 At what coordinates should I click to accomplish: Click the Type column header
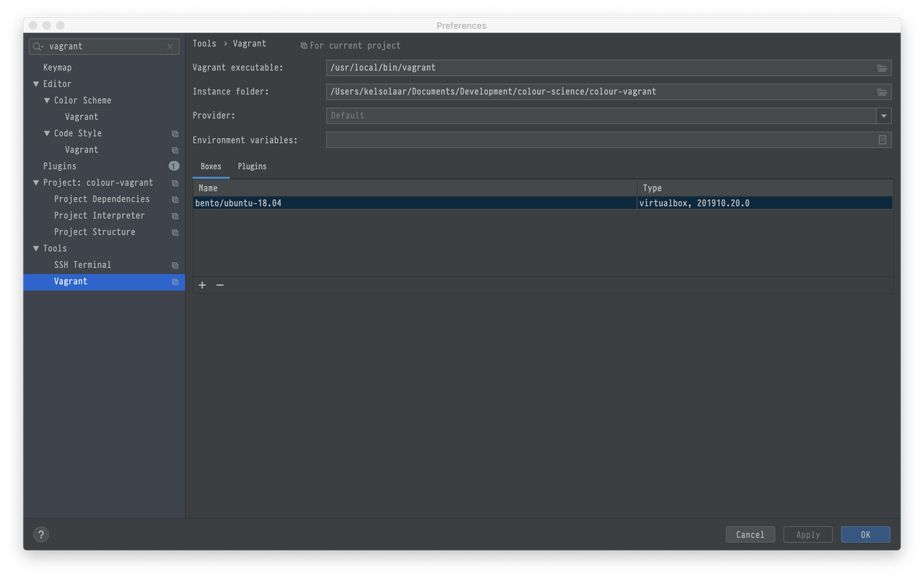[x=765, y=188]
